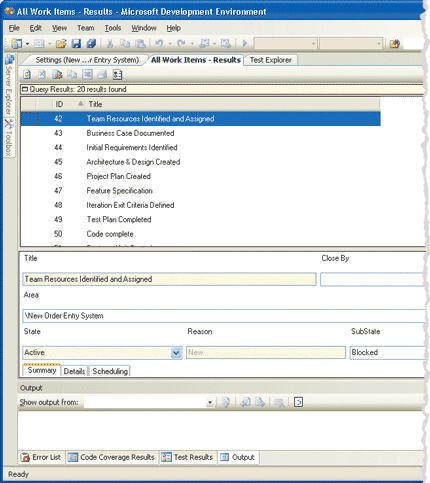Viewport: 430px width, 483px height.
Task: Click the Save floppy disk icon
Action: point(76,43)
